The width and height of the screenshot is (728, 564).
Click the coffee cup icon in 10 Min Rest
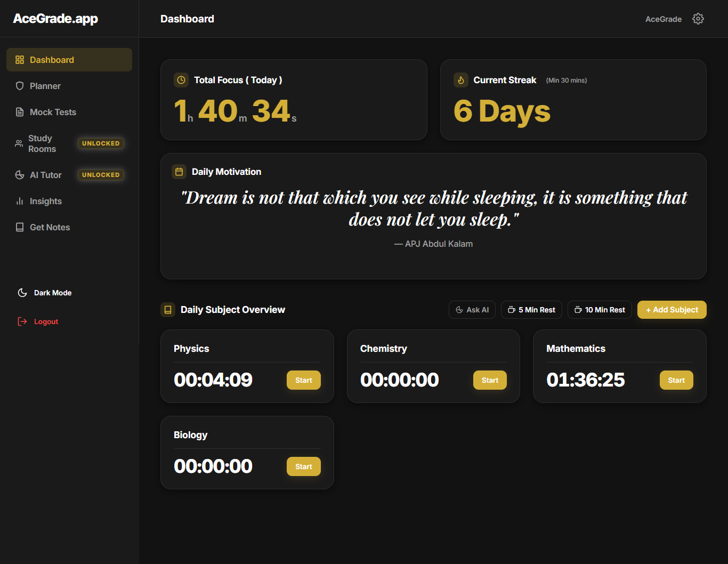(x=578, y=310)
